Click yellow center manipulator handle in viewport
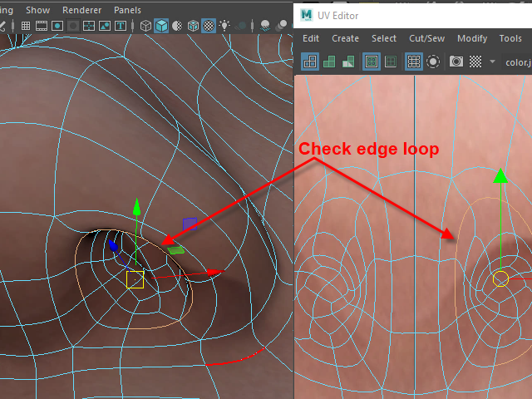Image resolution: width=532 pixels, height=399 pixels. (135, 279)
